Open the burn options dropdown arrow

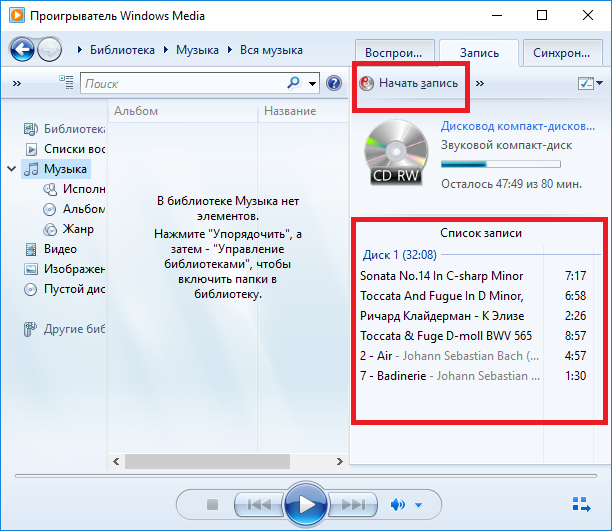click(600, 83)
